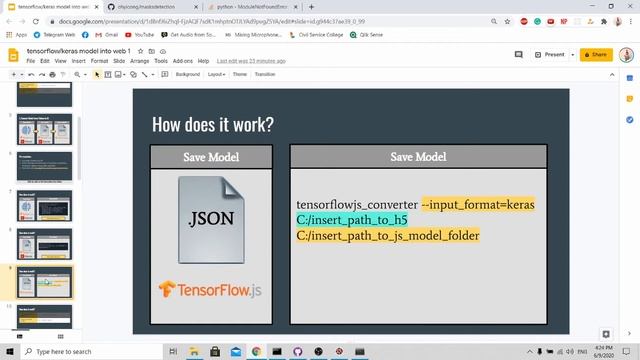
Task: Expand Present options dropdown arrow
Action: pyautogui.click(x=572, y=55)
